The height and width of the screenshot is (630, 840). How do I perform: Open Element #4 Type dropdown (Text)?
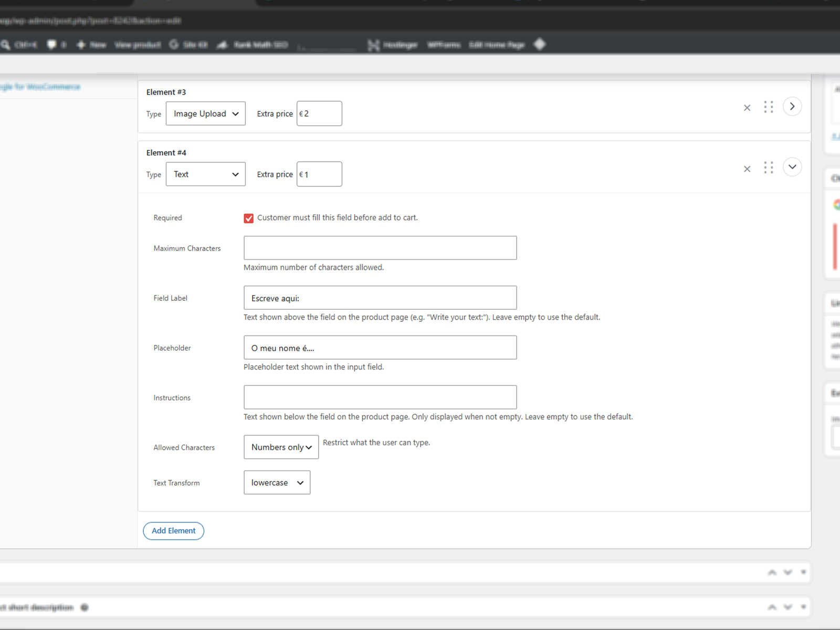pyautogui.click(x=205, y=174)
